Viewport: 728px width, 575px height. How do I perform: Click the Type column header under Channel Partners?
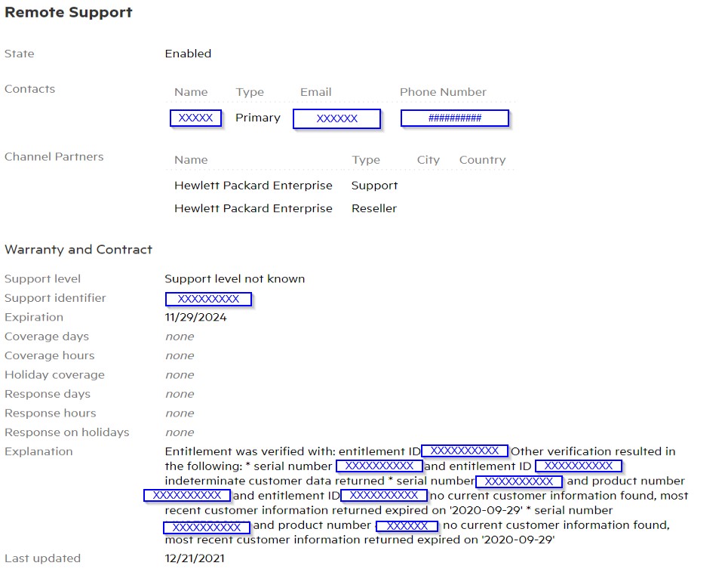(365, 159)
